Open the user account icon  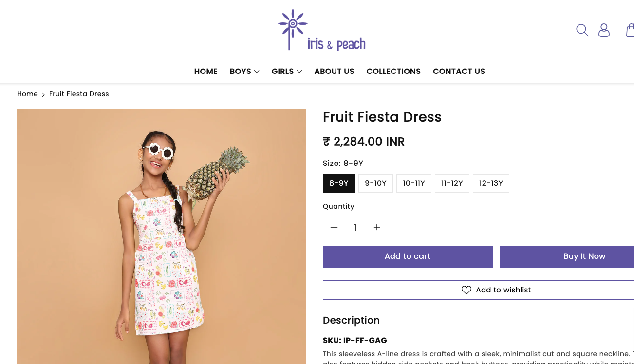(604, 30)
